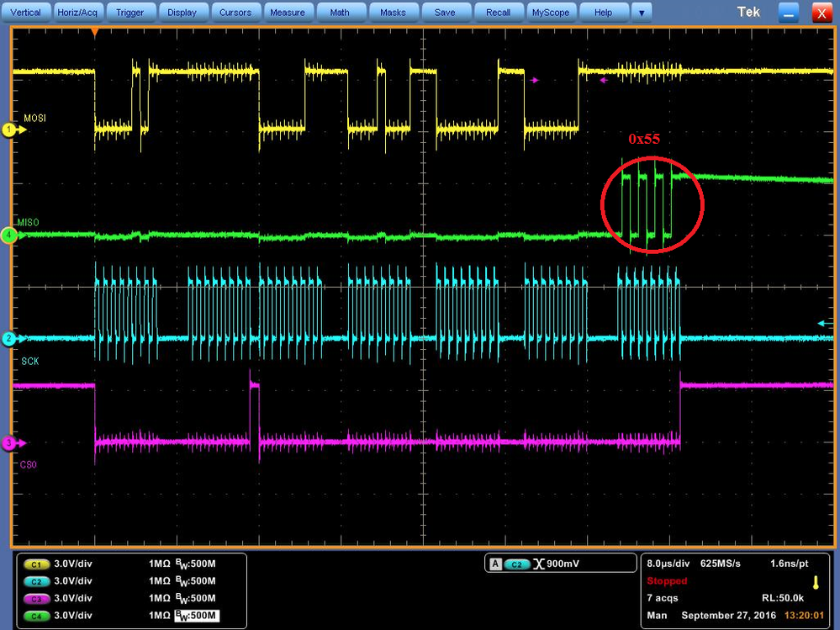The image size is (840, 630).
Task: Click the Tek logo
Action: point(748,12)
